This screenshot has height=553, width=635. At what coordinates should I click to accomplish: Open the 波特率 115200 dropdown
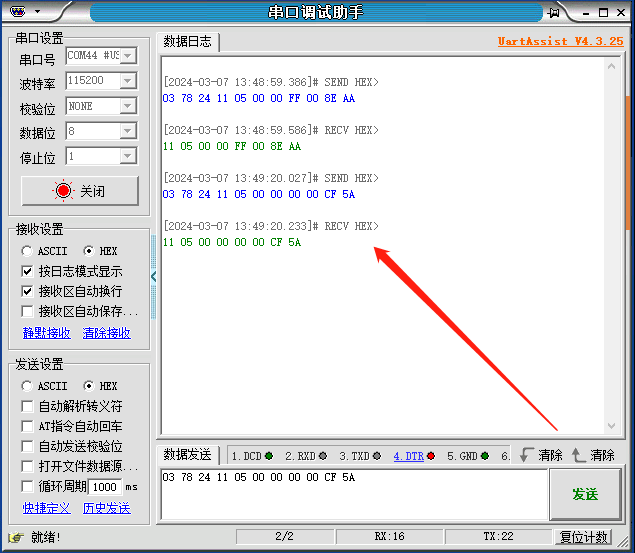(128, 81)
